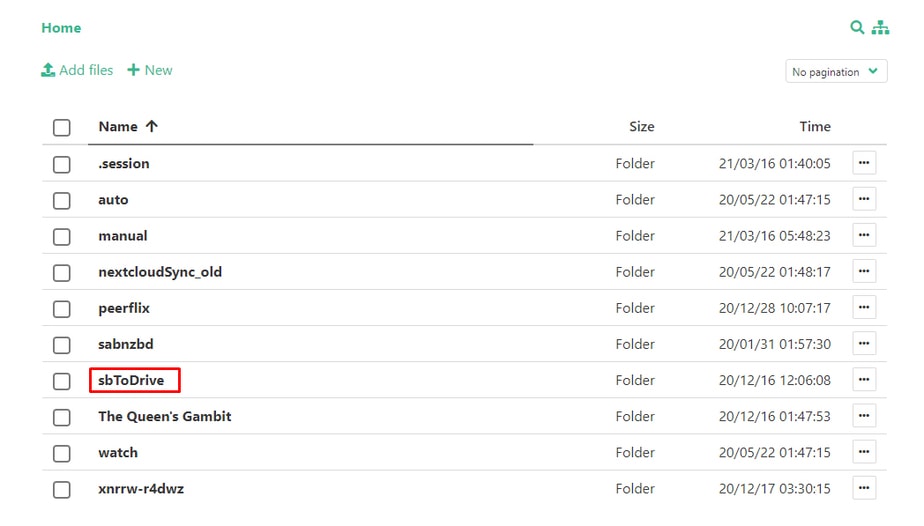
Task: Sort by Name column arrow
Action: (152, 127)
